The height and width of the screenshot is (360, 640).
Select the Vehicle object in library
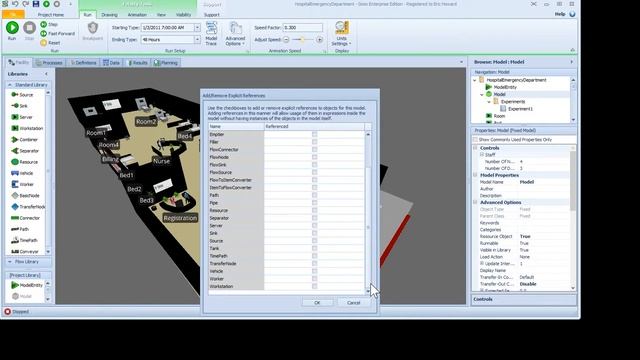pyautogui.click(x=22, y=173)
